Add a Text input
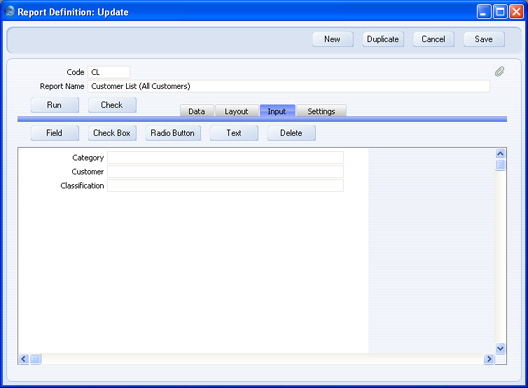 [234, 133]
